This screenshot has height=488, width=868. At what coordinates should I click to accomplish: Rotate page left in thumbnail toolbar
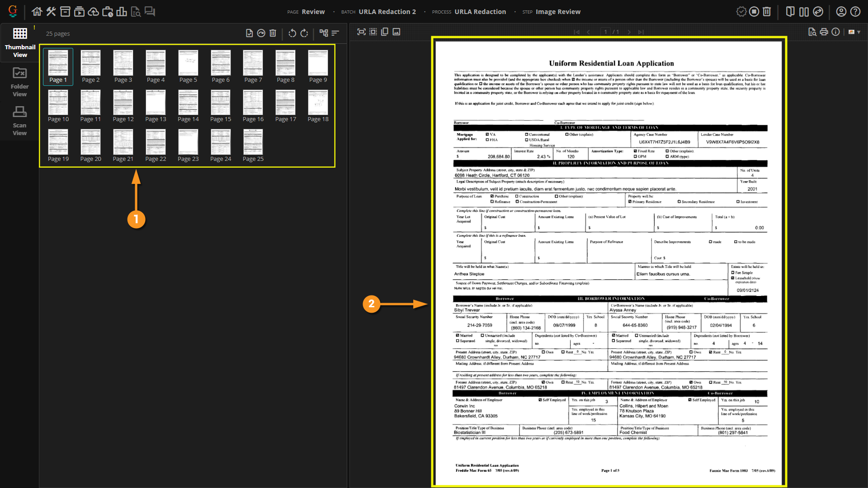coord(292,33)
